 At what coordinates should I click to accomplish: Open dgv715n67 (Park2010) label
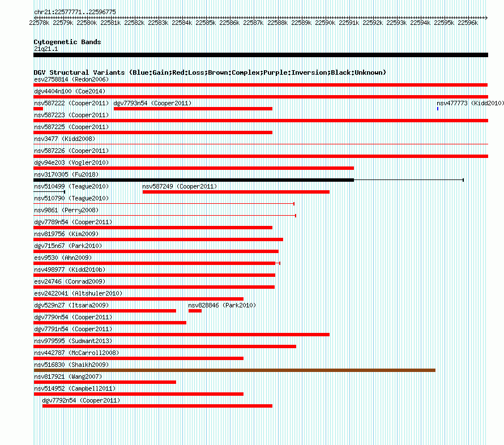coord(68,246)
